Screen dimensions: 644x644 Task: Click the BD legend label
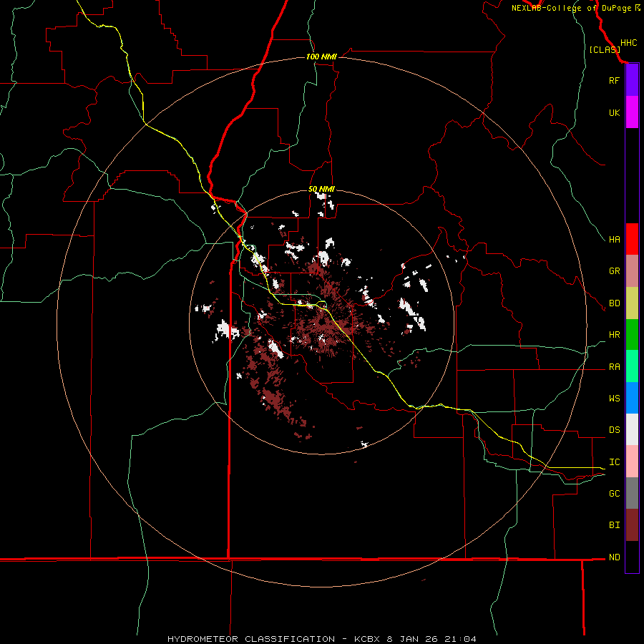(x=614, y=303)
